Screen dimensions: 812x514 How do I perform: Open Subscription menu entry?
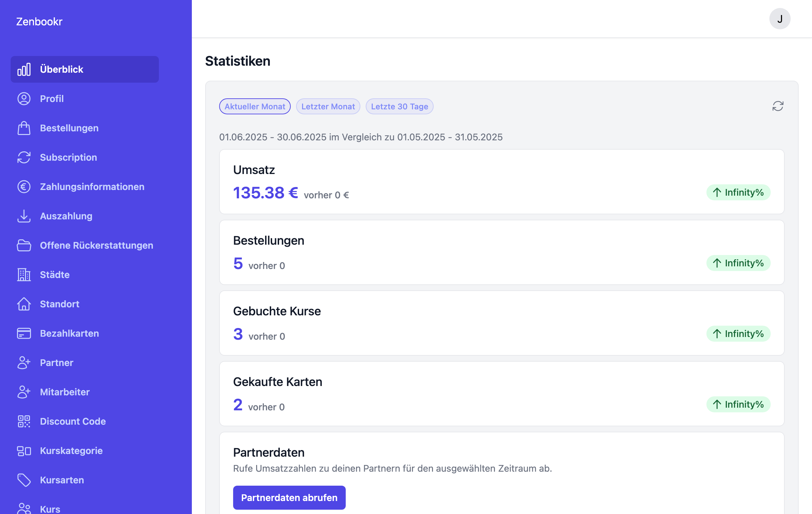[x=85, y=157]
